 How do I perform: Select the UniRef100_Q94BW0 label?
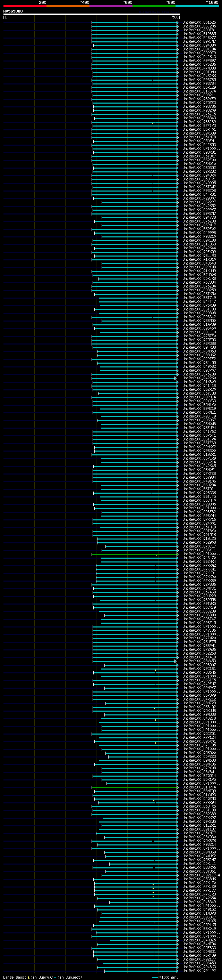[x=199, y=45]
